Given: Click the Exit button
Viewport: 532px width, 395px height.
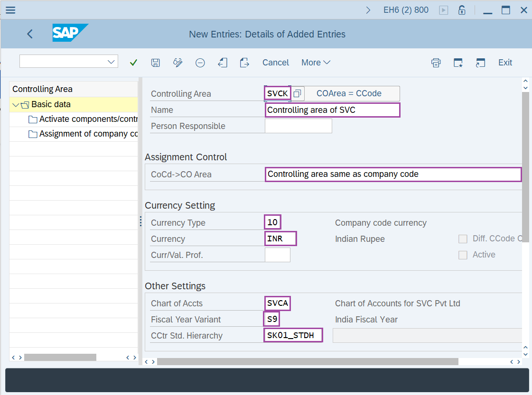Looking at the screenshot, I should (x=505, y=63).
